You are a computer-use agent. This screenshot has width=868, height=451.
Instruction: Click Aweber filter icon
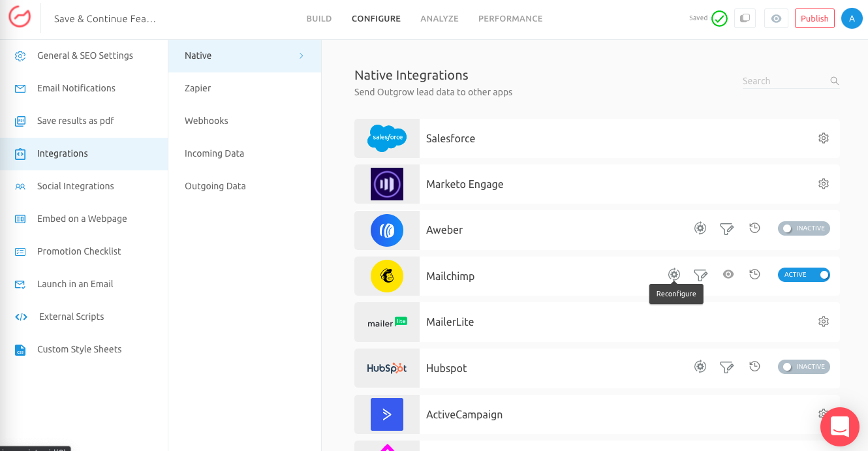pos(726,228)
